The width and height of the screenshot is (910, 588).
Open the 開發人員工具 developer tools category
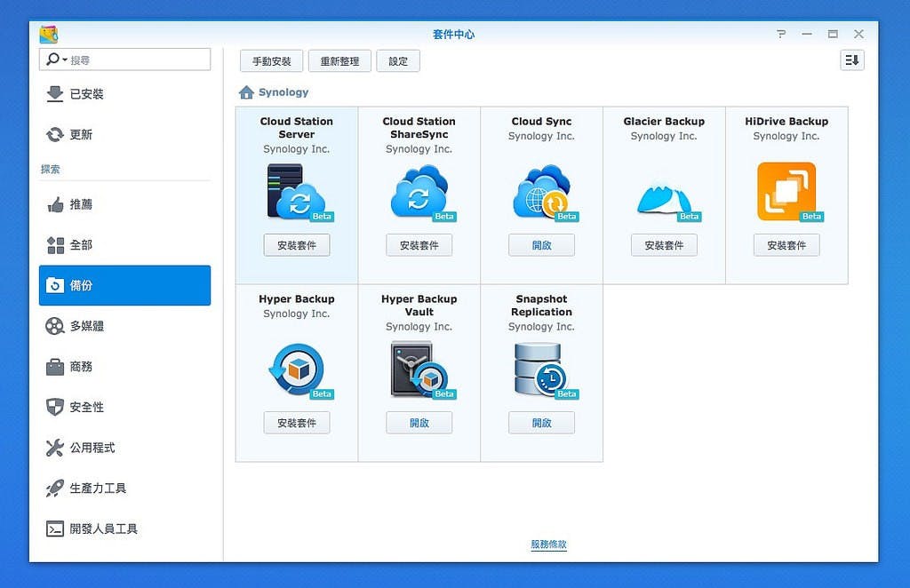click(x=124, y=528)
